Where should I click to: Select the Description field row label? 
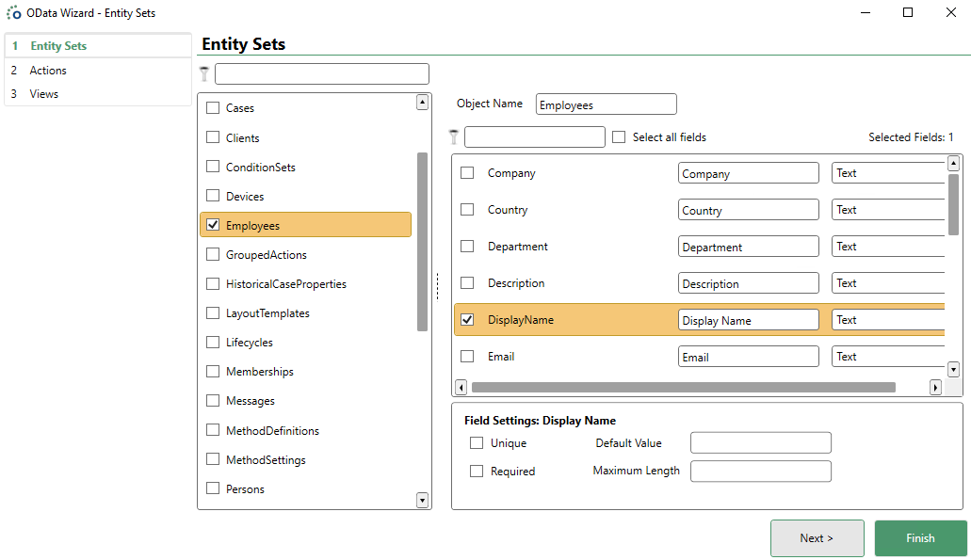tap(516, 282)
